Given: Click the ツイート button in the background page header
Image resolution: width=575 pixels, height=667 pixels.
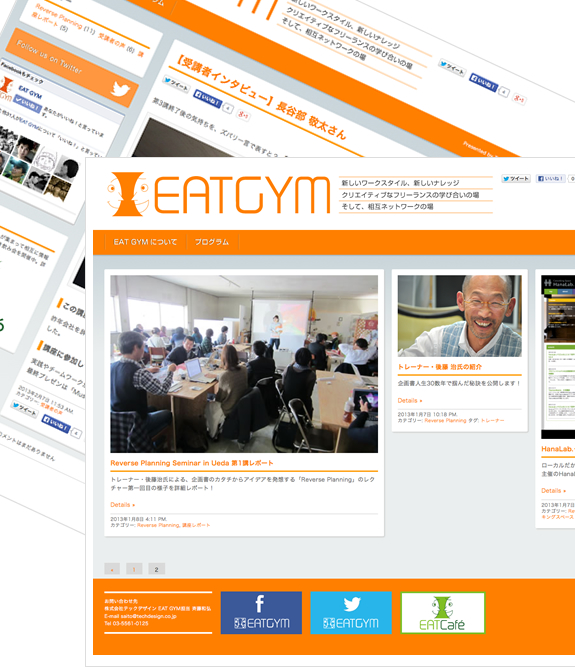Looking at the screenshot, I should (x=453, y=68).
